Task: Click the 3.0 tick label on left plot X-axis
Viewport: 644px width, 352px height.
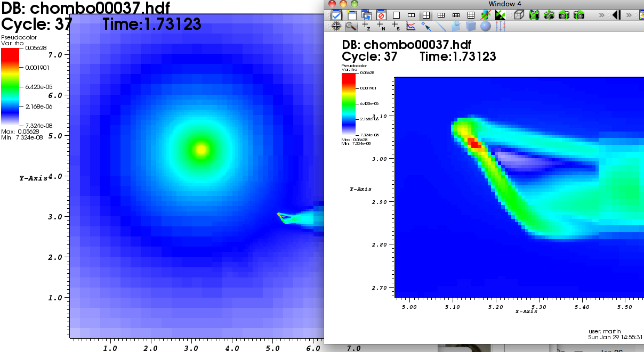Action: [191, 348]
